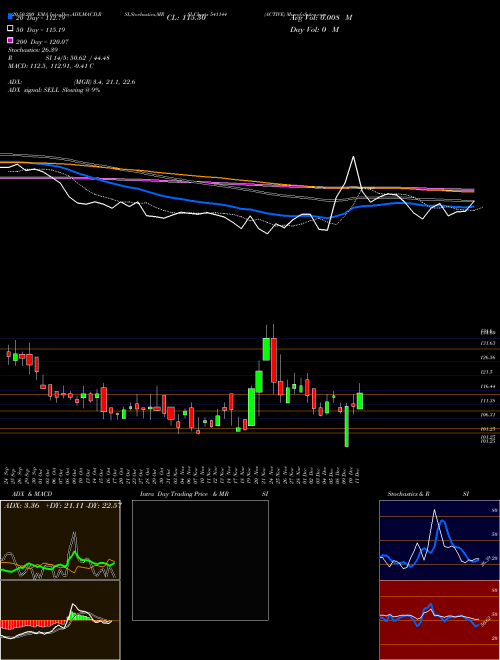Screen dimensions: 500x660
Task: Click the 'Avg Vol: 0.008 M' label
Action: 321,18
